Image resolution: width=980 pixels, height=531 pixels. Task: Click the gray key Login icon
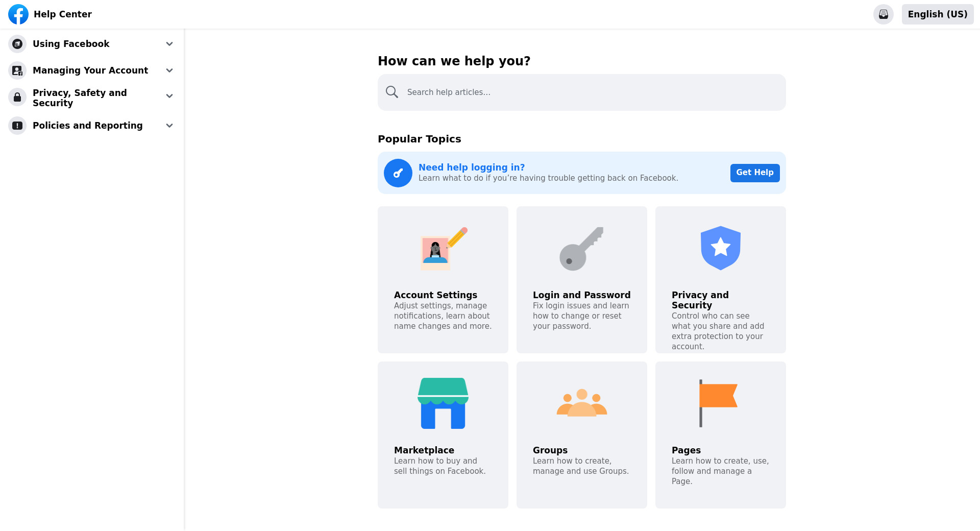[x=581, y=249]
